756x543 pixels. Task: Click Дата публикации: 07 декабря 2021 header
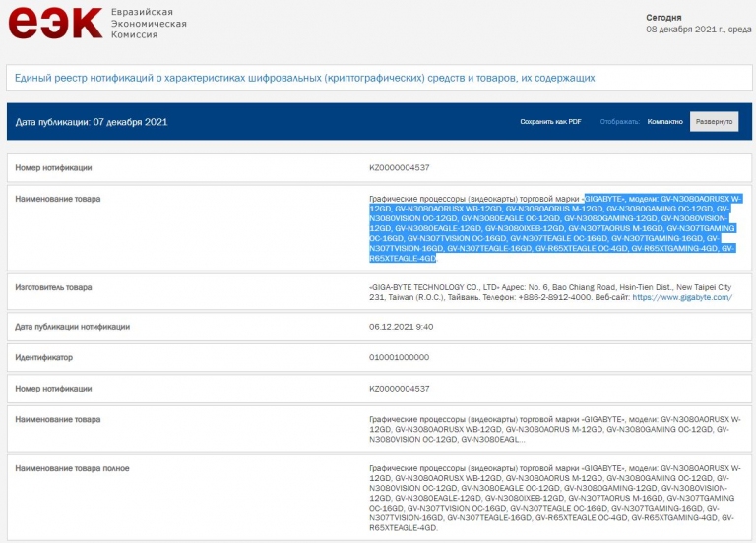92,122
